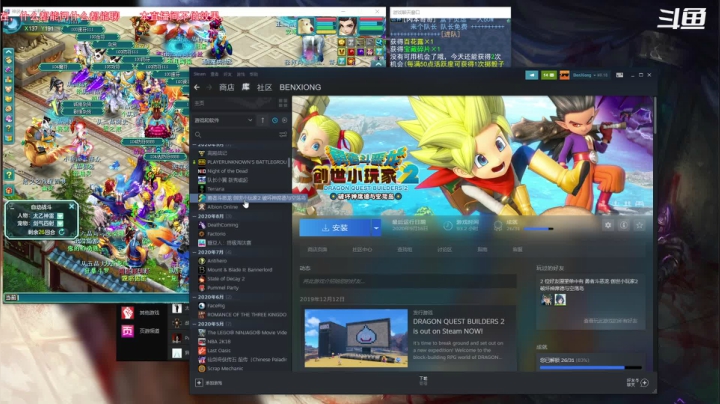View all friends who play link
Image resolution: width=720 pixels, height=404 pixels.
pyautogui.click(x=611, y=321)
